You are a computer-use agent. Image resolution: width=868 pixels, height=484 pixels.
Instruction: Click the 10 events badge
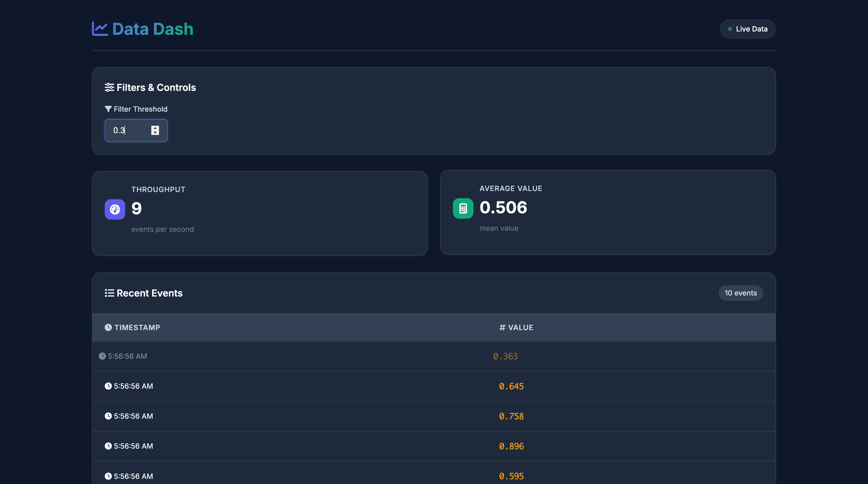click(741, 293)
